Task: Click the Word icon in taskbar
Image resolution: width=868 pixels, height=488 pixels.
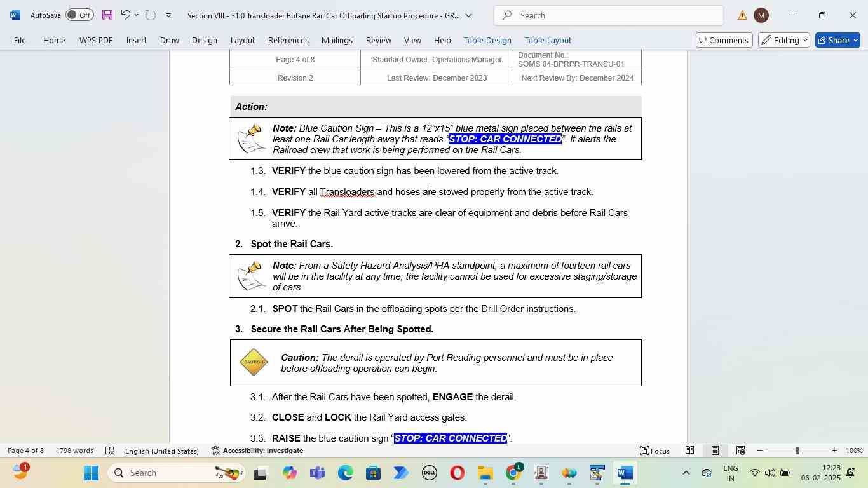Action: pos(625,473)
